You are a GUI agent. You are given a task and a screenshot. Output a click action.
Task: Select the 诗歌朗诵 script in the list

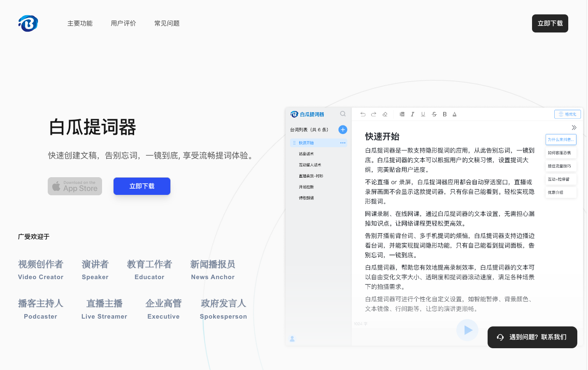pyautogui.click(x=306, y=198)
